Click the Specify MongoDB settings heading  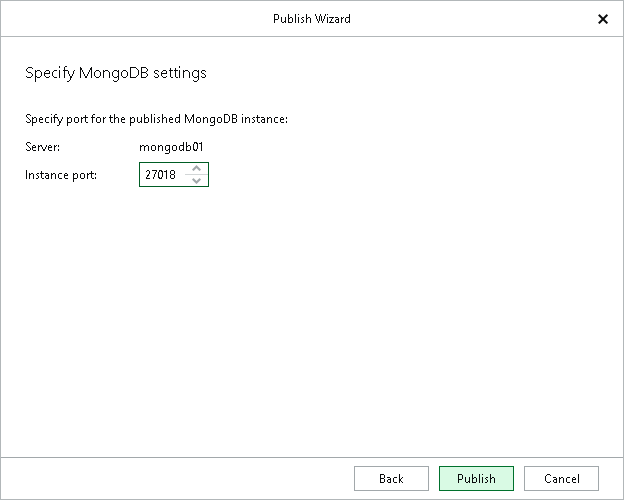pyautogui.click(x=115, y=73)
